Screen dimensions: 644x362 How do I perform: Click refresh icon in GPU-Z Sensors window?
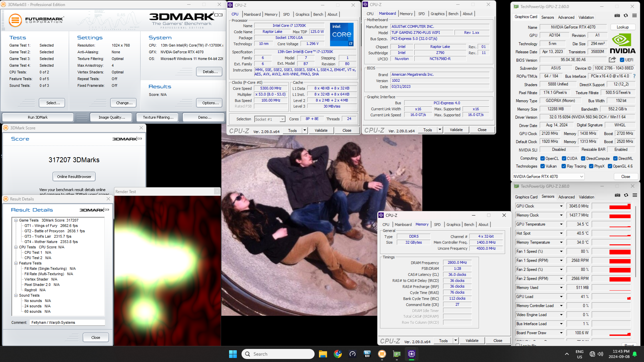click(x=626, y=195)
